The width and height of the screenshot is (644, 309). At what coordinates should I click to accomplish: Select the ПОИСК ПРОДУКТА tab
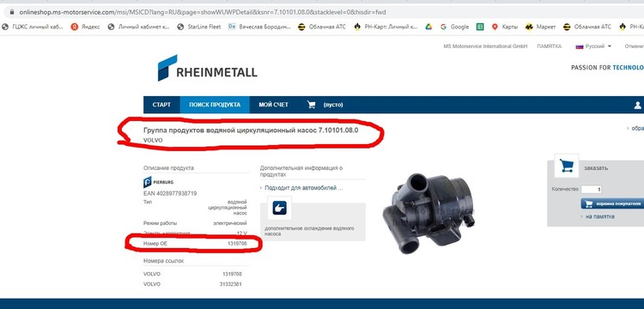coord(215,105)
